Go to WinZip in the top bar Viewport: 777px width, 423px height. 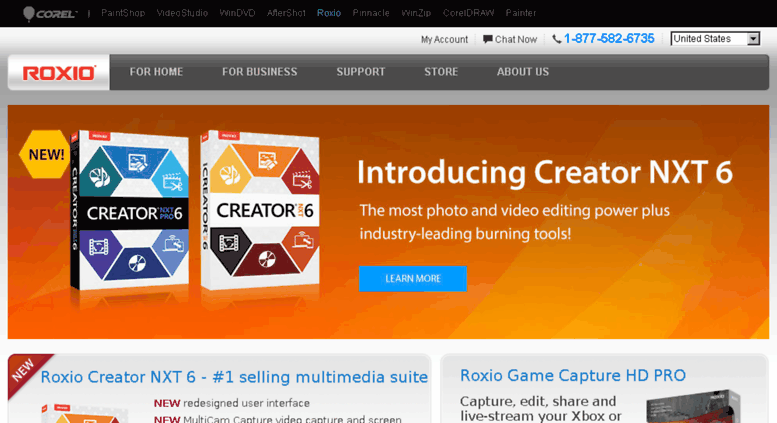(416, 13)
